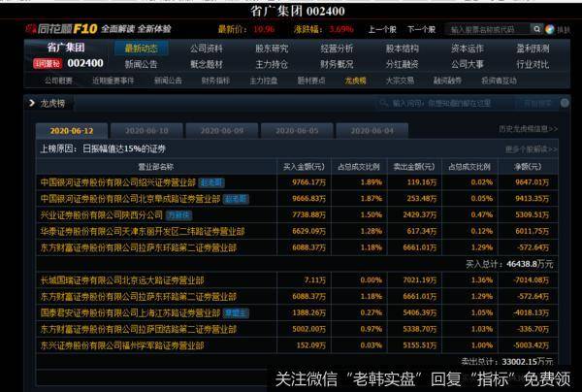Open the 公司资料 menu tab
The width and height of the screenshot is (582, 392).
pos(207,49)
